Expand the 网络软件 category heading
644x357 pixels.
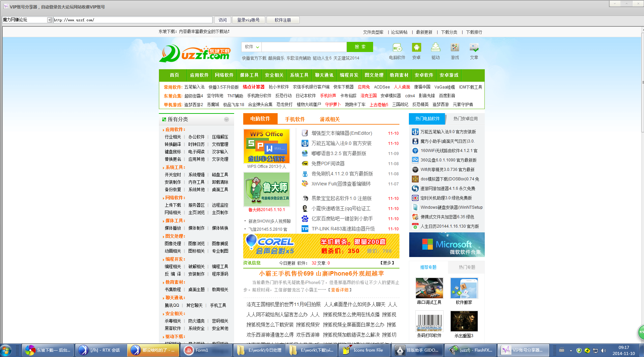[x=175, y=198]
